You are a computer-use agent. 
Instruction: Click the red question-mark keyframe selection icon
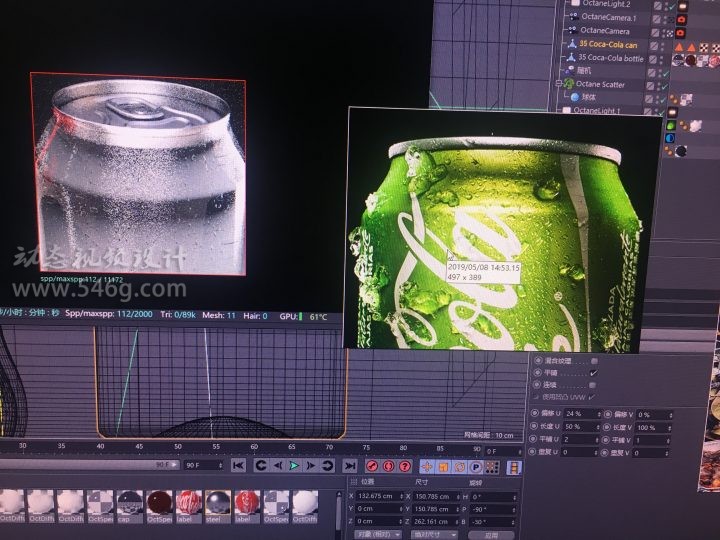405,467
